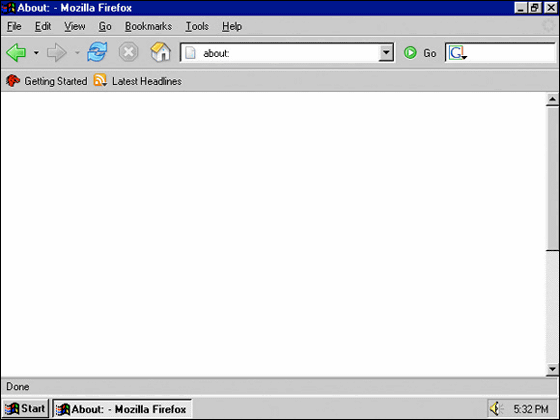Reload the page with the Refresh icon

click(x=97, y=52)
